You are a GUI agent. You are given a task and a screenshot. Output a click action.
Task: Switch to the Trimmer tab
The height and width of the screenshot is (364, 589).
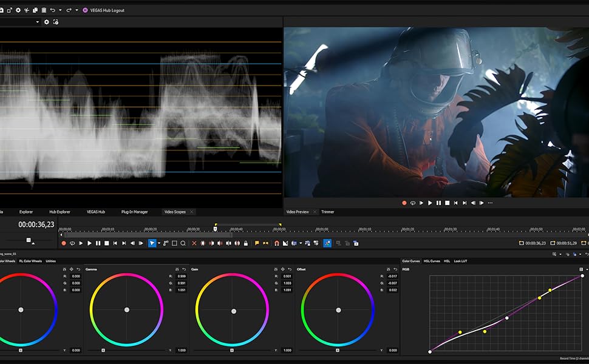click(x=327, y=212)
